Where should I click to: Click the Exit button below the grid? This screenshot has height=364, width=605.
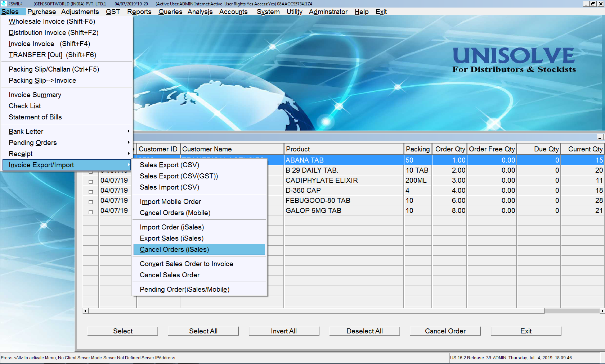click(x=526, y=331)
